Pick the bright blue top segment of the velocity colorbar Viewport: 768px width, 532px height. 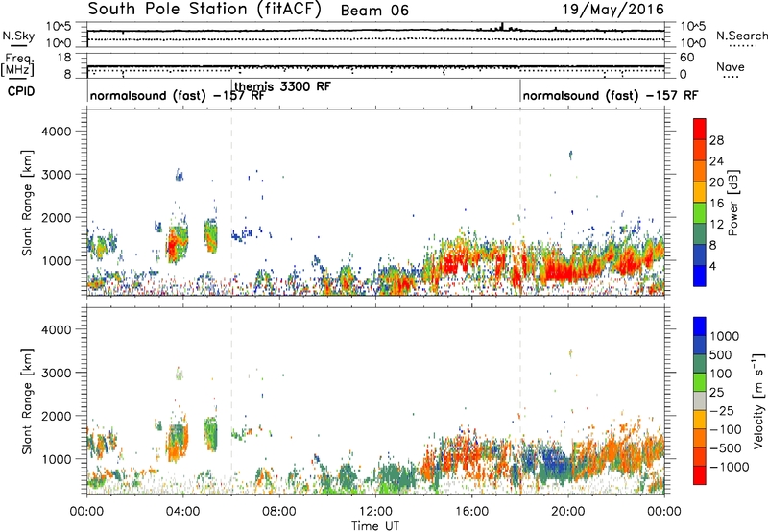pyautogui.click(x=700, y=326)
